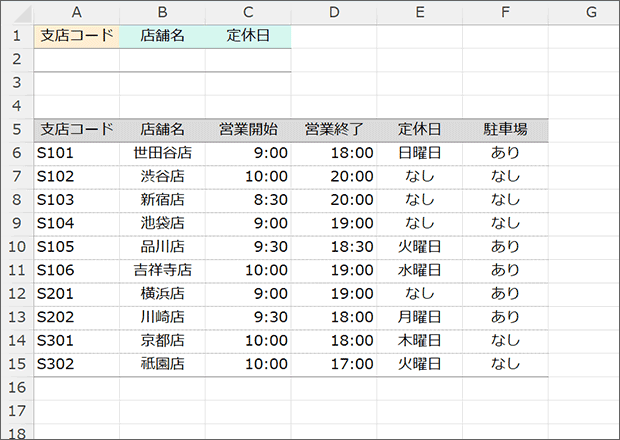Select row 17 header

(16, 409)
